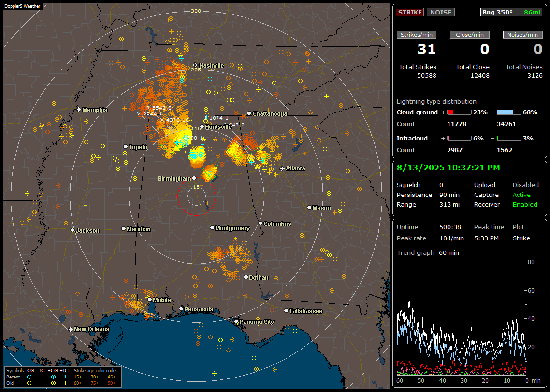Click the Persistence value 90 min
550x392 pixels.
(x=449, y=195)
